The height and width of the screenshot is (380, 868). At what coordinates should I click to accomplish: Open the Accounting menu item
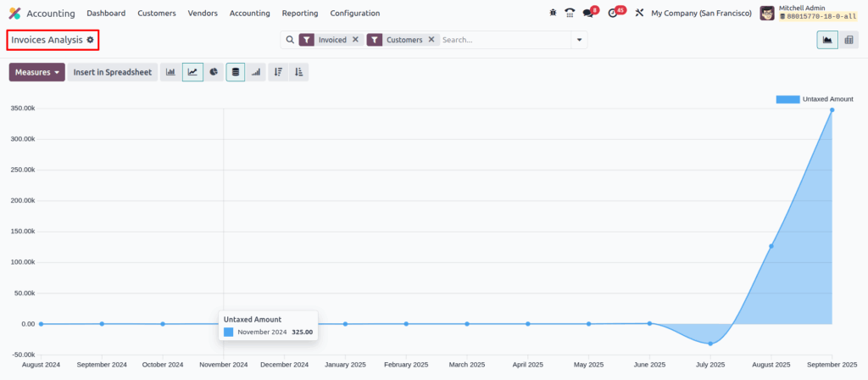250,13
